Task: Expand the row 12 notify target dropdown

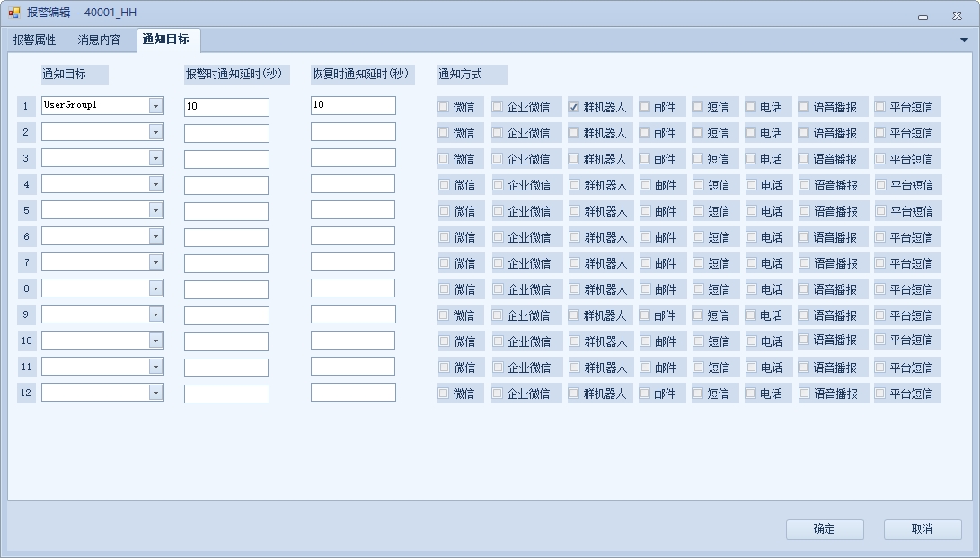Action: [x=155, y=393]
